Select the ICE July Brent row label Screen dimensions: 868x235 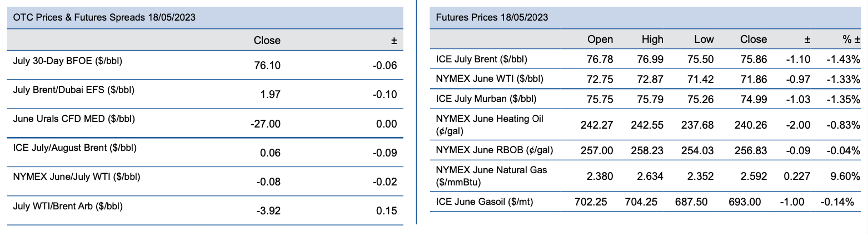click(482, 59)
